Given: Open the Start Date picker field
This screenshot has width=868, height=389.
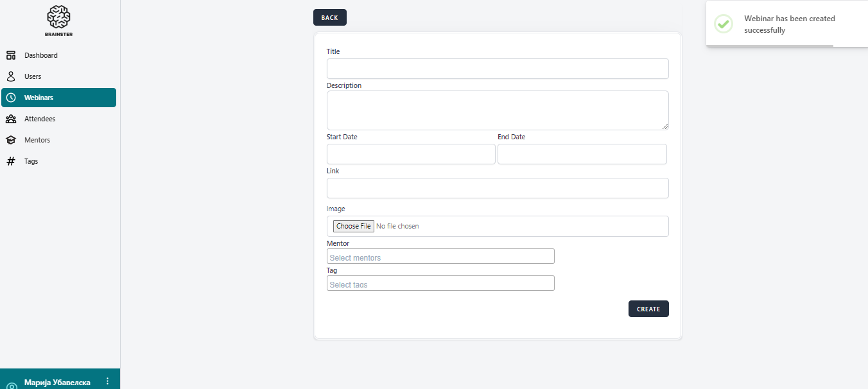Looking at the screenshot, I should tap(411, 154).
